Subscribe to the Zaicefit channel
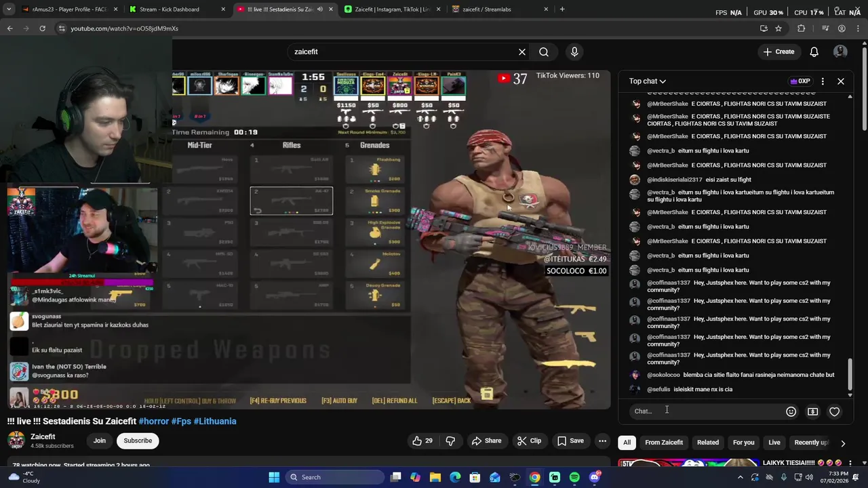This screenshot has width=868, height=488. coord(138,441)
